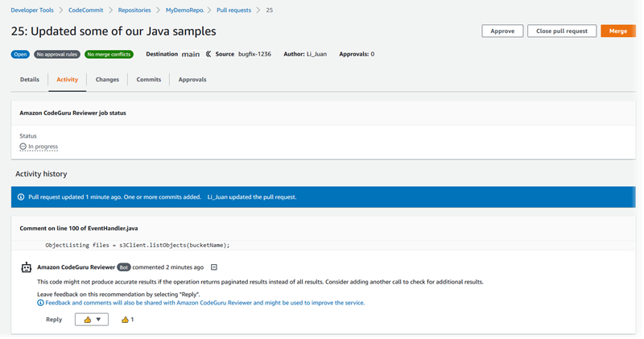Click the info icon in the blue update banner
644x339 pixels.
coord(21,196)
